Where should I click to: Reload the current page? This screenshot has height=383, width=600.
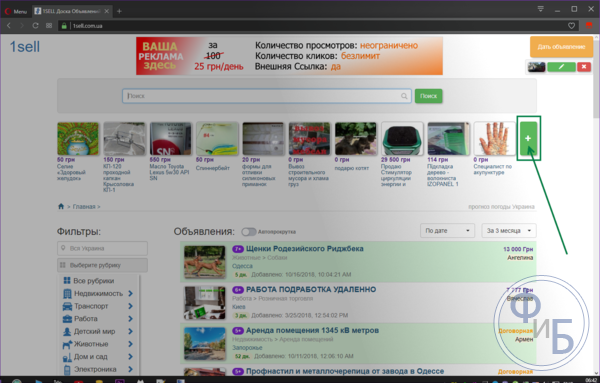click(35, 26)
